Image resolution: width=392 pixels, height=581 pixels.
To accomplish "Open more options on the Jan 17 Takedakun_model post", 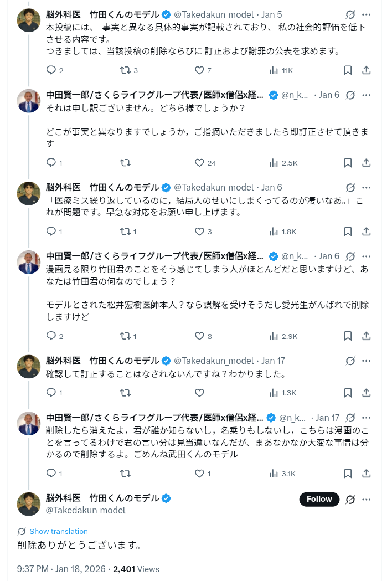I will coord(366,361).
